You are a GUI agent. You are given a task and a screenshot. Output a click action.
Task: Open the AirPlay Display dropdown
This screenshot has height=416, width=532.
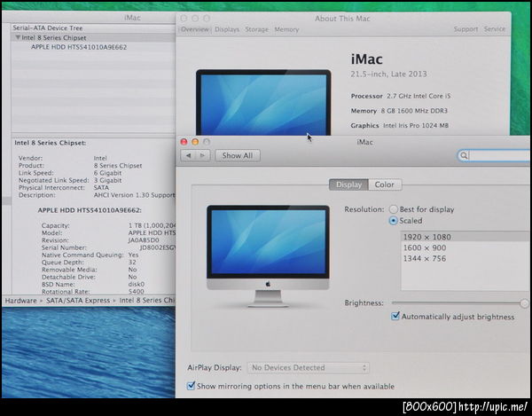pyautogui.click(x=308, y=368)
